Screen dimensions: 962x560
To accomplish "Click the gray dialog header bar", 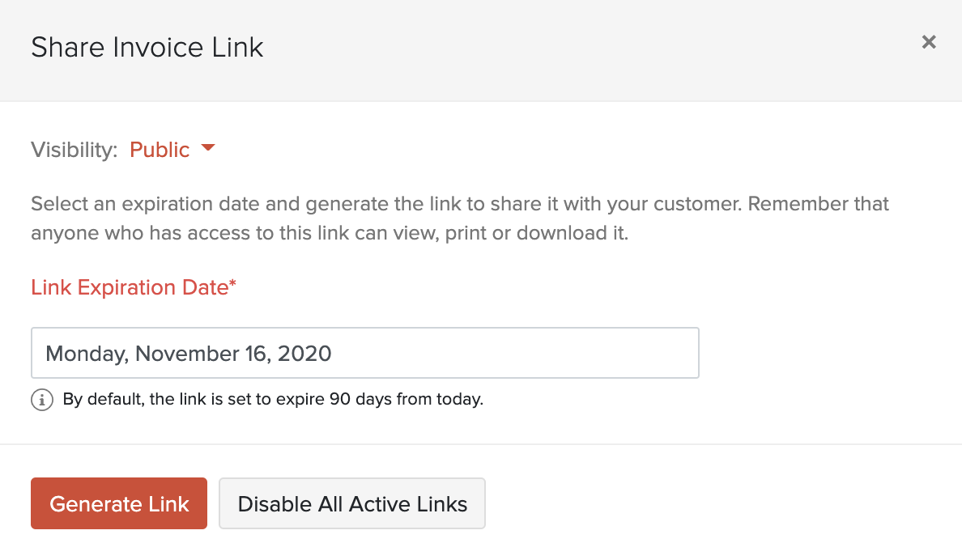I will point(567,49).
